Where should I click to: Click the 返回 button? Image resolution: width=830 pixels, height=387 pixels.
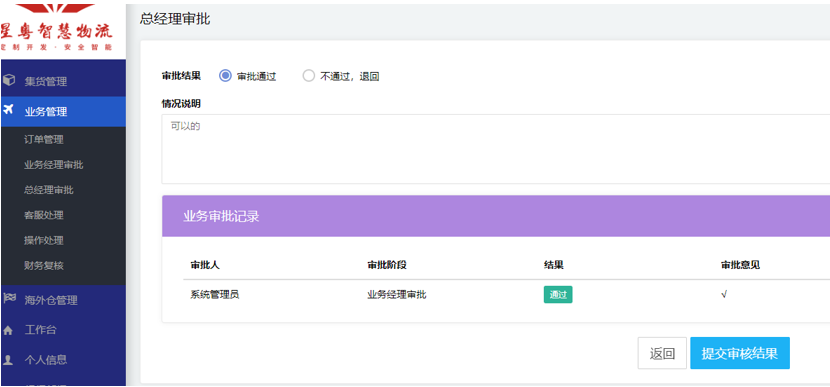[x=662, y=353]
